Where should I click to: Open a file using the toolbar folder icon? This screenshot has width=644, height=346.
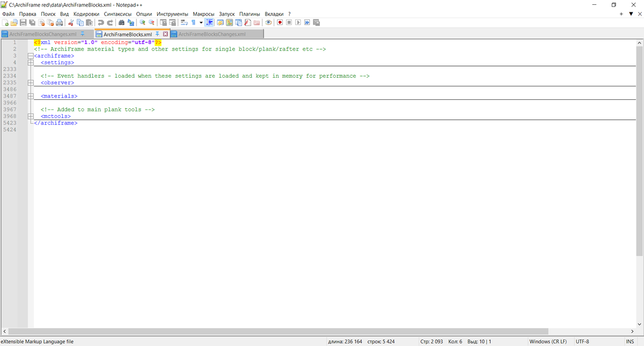pos(14,23)
